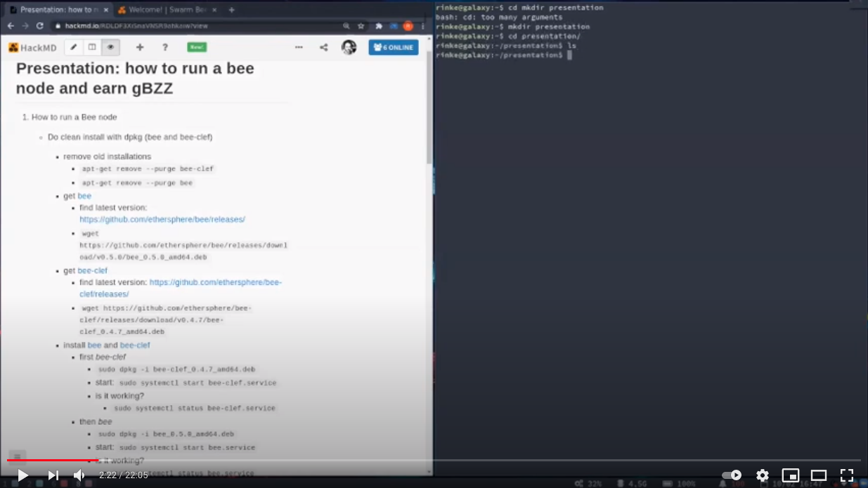Open HackMD more options ellipsis menu
This screenshot has height=488, width=868.
[x=299, y=47]
